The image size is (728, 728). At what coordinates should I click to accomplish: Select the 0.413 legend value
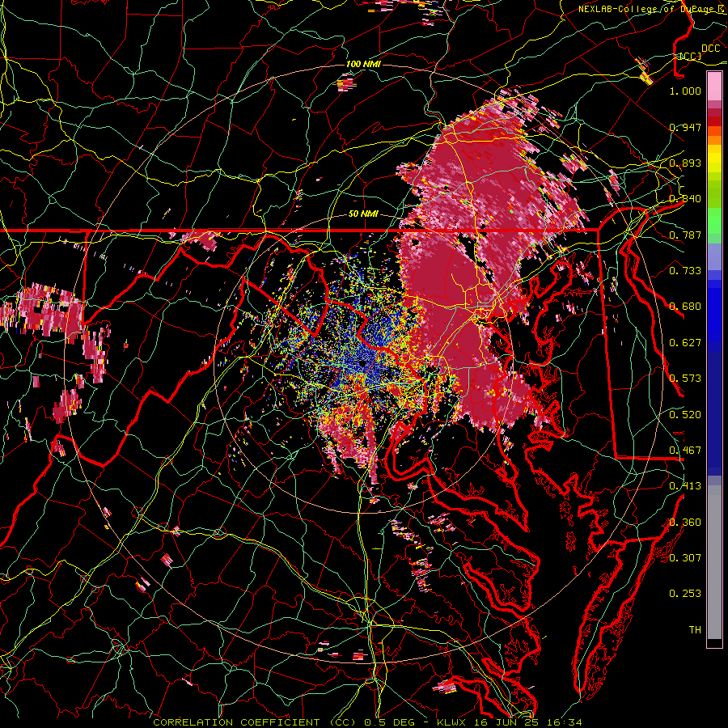[685, 486]
